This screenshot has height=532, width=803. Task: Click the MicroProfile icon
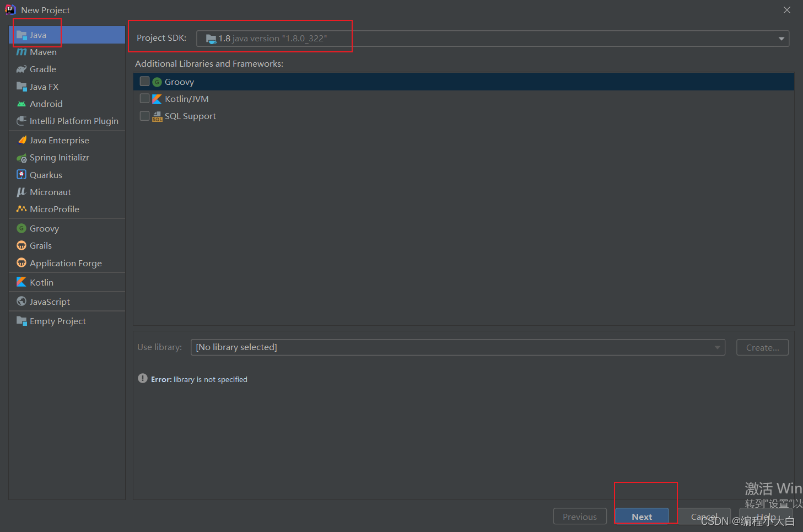coord(21,209)
